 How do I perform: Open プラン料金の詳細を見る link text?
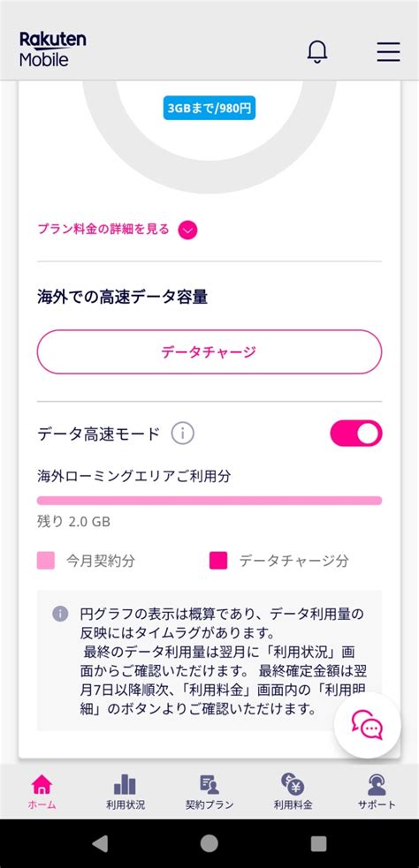click(103, 230)
